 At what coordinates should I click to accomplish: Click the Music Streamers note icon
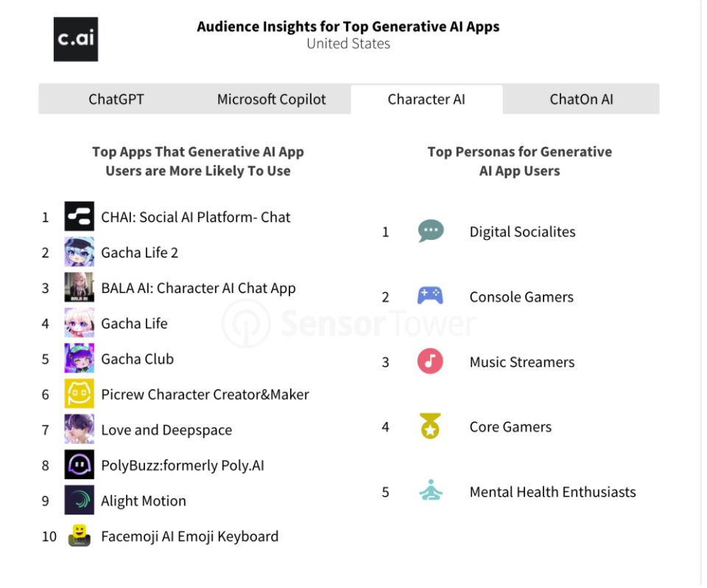pos(430,361)
